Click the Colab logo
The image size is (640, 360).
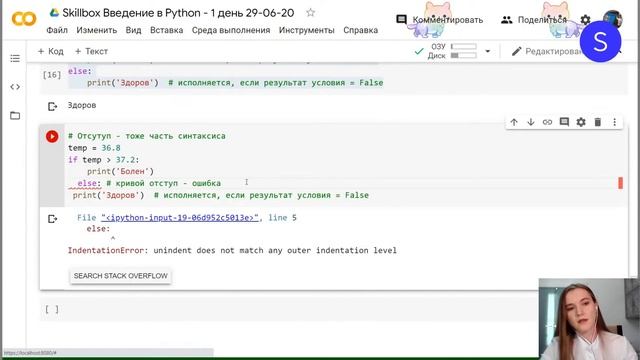pos(24,18)
